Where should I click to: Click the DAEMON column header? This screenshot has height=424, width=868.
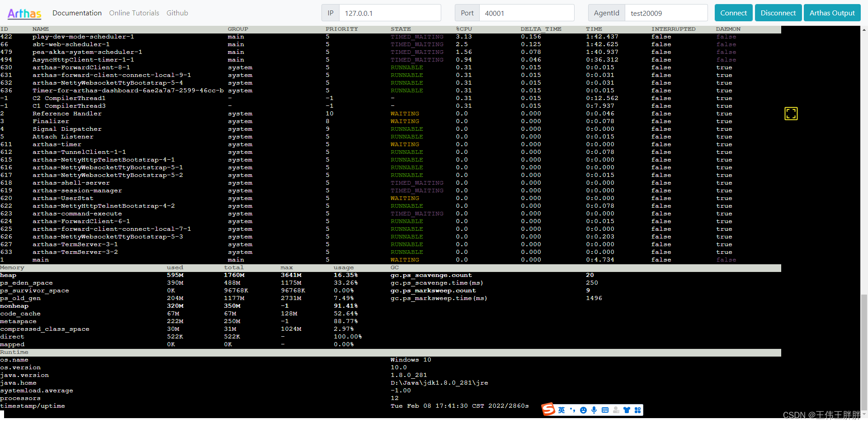click(x=728, y=29)
